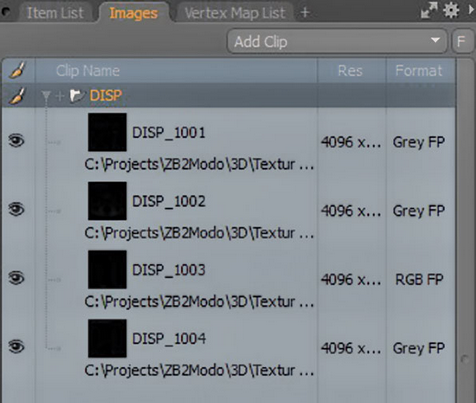476x403 pixels.
Task: Toggle visibility of the DISP_1002 clip
Action: [x=16, y=209]
